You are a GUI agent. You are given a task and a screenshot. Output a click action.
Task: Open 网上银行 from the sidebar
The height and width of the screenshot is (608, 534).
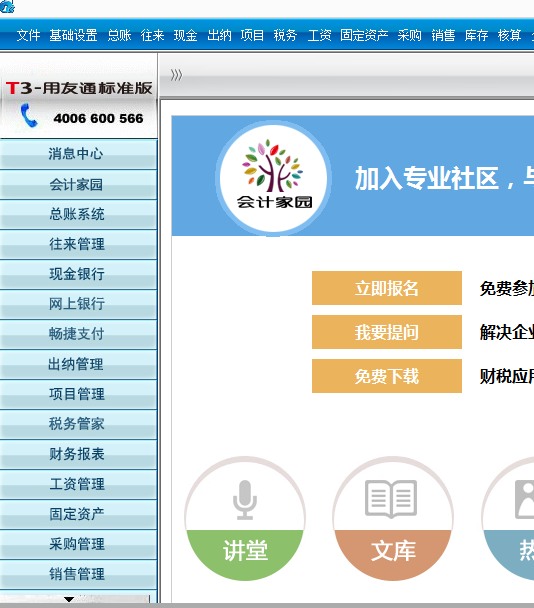pos(78,304)
